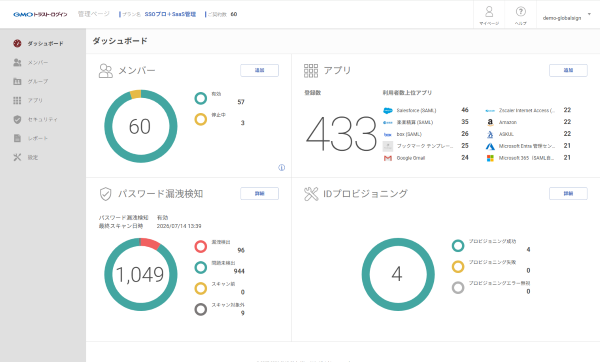
Task: Click the sidebar report document icon
Action: [x=17, y=138]
